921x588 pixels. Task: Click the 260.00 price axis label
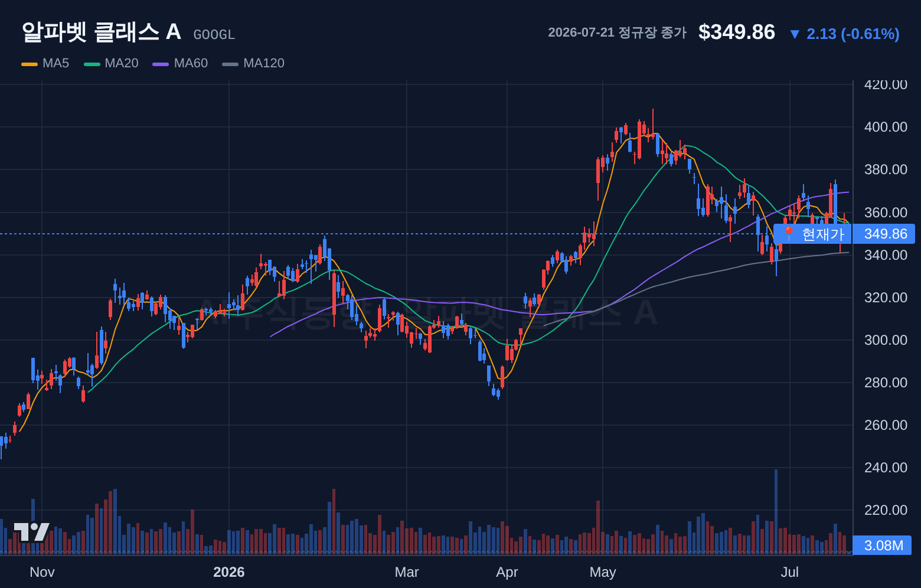coord(886,425)
